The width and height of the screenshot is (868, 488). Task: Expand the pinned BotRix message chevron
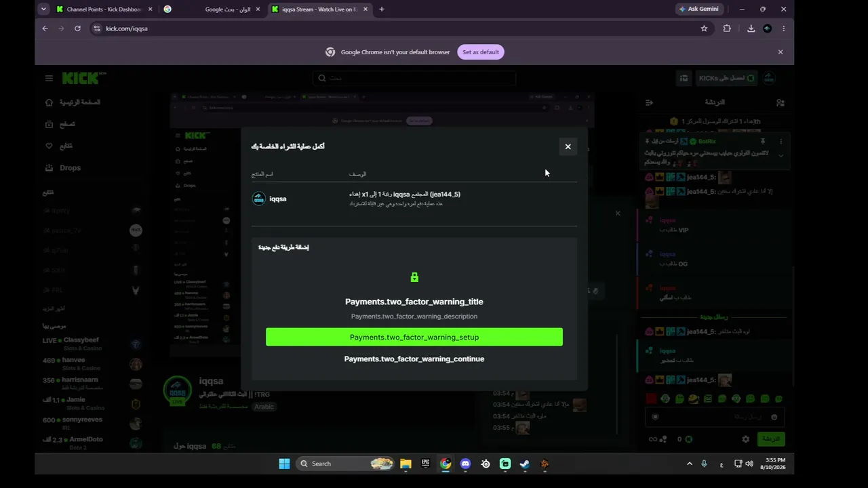781,156
